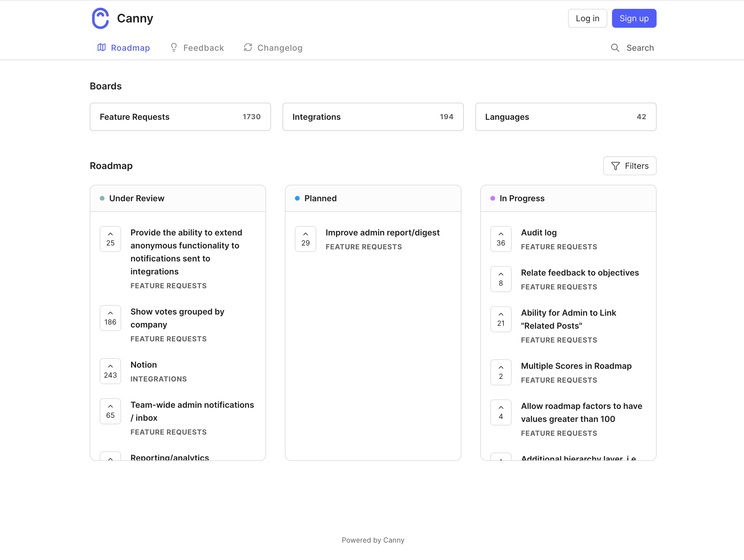Upvote 'Multiple Scores in Roadmap'
This screenshot has height=560, width=744.
[x=500, y=372]
